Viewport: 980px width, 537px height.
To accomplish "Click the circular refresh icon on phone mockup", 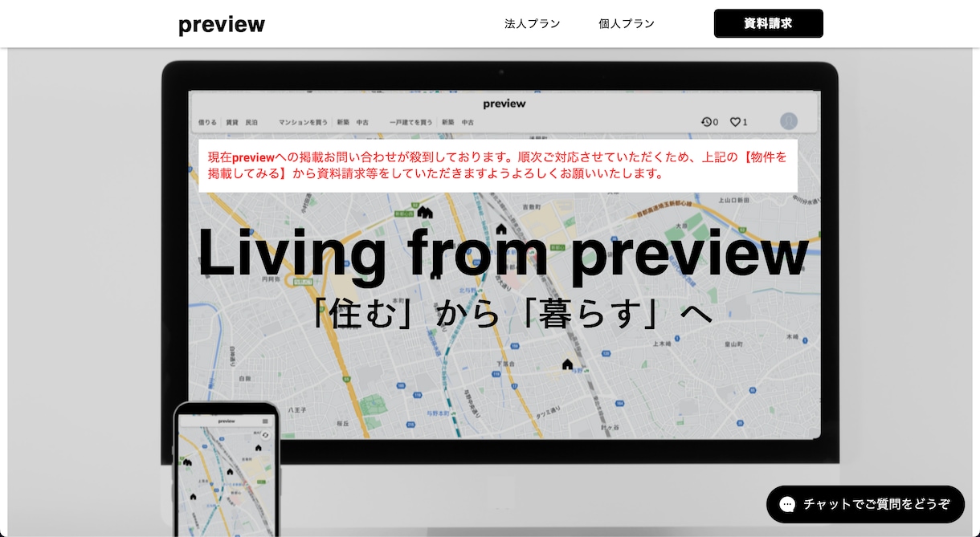I will [266, 434].
